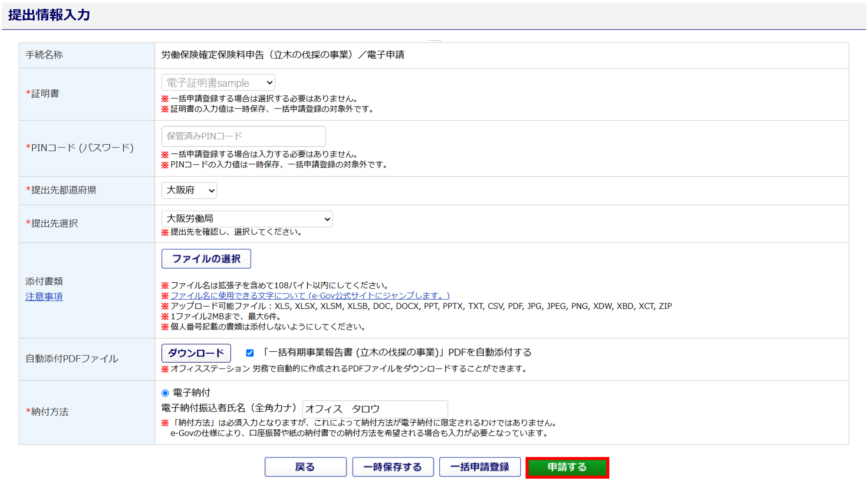Screen dimensions: 868x493
Task: Open the e-Gov file name characters link
Action: tap(310, 296)
